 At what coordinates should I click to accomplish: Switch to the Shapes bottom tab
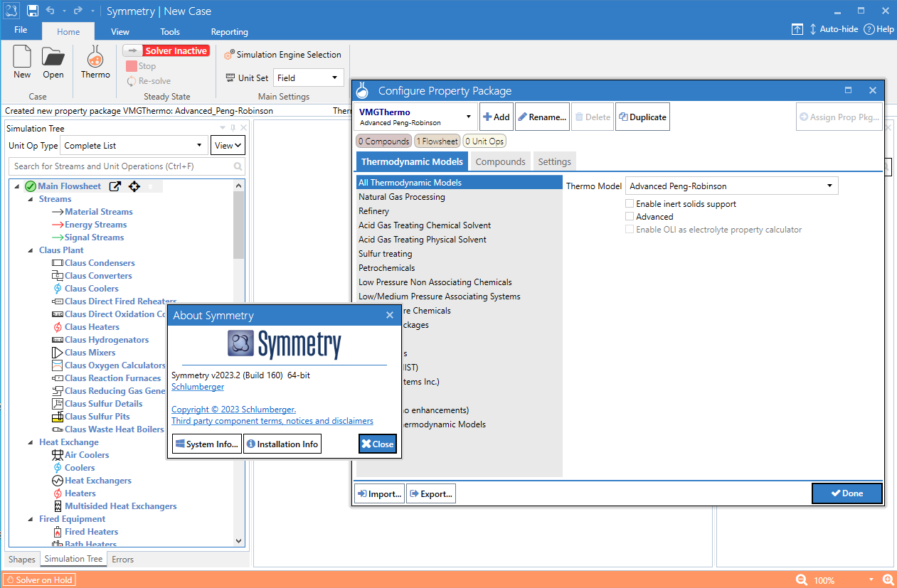22,560
